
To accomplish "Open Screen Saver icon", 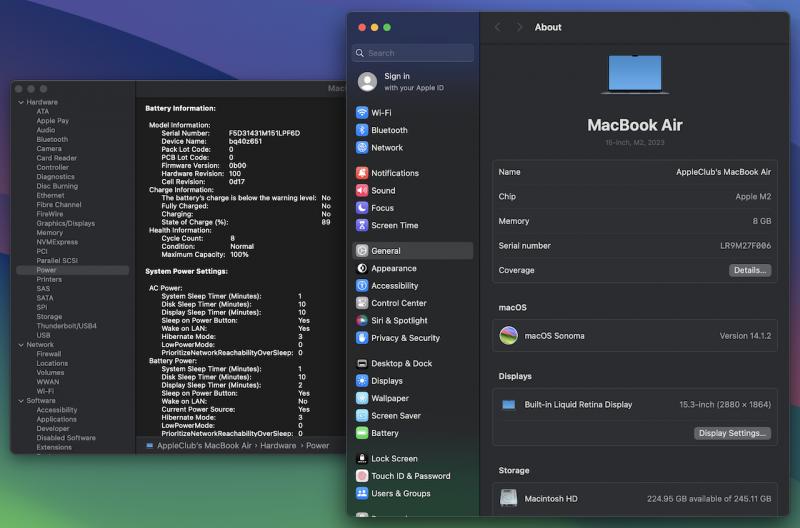I will pyautogui.click(x=362, y=415).
